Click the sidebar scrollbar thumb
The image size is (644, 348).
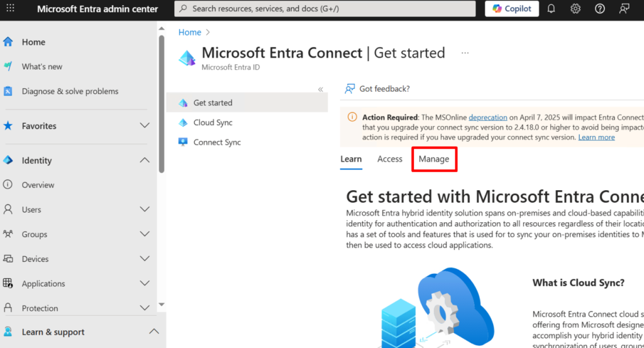162,104
